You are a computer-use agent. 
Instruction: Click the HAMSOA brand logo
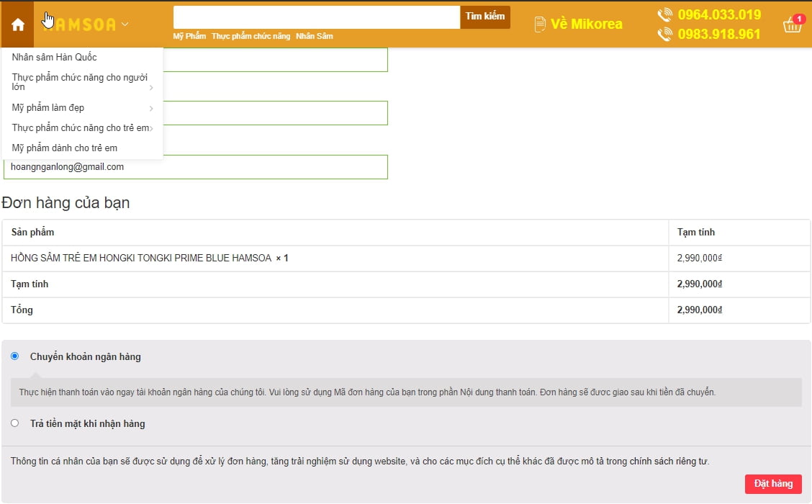(x=79, y=24)
